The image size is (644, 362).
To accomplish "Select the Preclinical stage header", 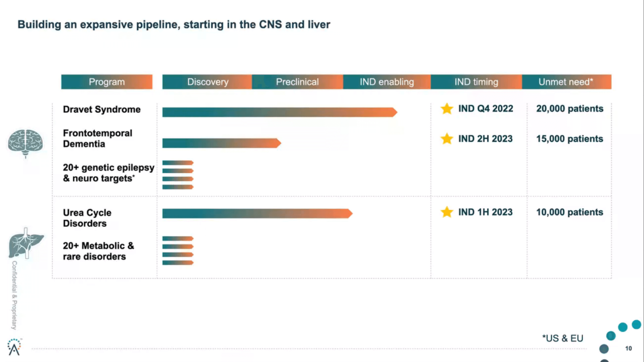I will click(297, 82).
